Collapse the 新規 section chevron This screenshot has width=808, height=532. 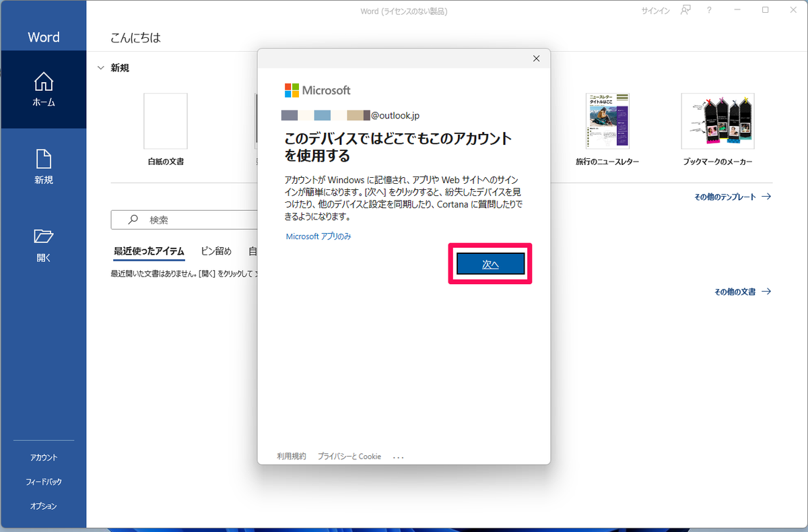(x=101, y=68)
